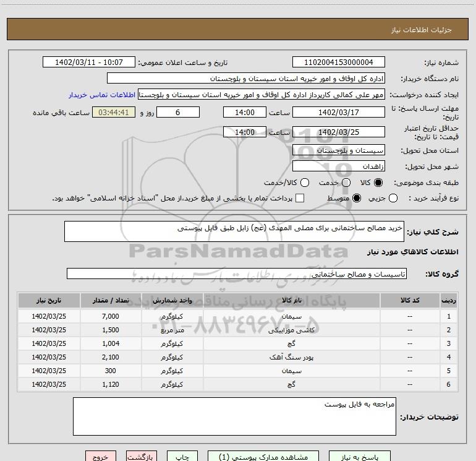Viewport: 476px width, 461px height.
Task: Click the 2,100 quantity cell
Action: 111,358
